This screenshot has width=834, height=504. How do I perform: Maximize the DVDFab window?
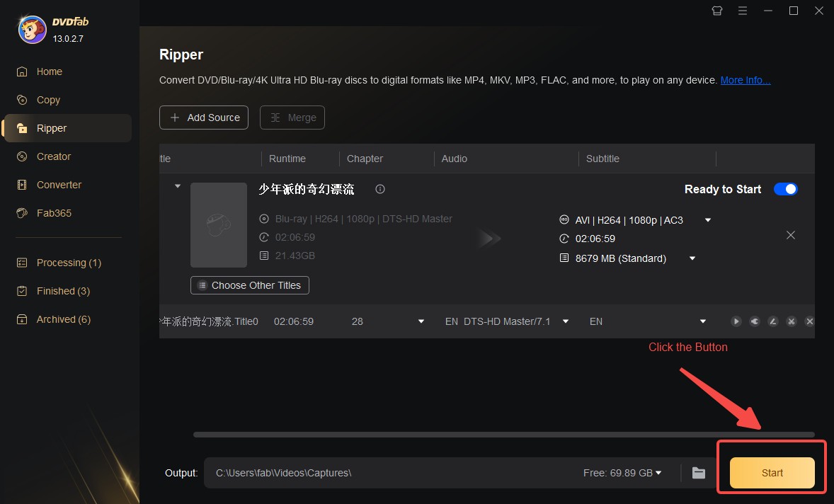click(x=793, y=11)
